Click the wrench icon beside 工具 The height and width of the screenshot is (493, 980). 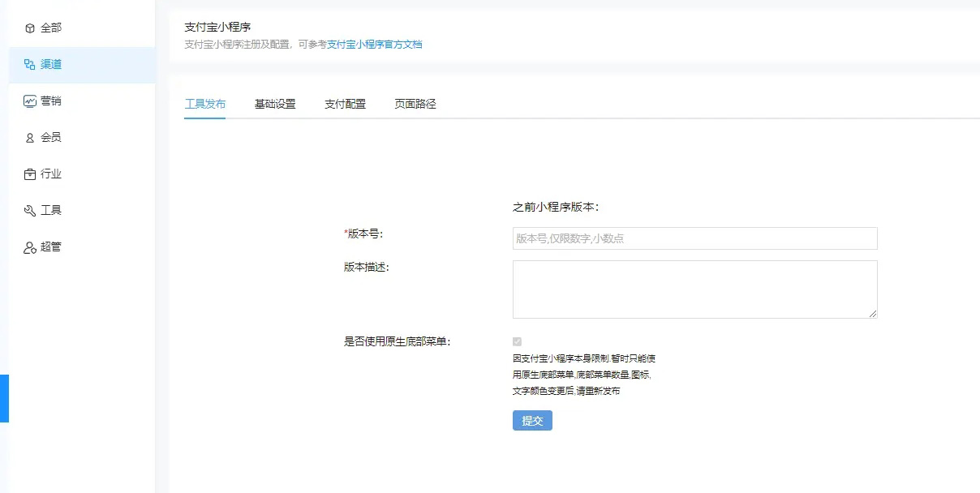[x=30, y=211]
